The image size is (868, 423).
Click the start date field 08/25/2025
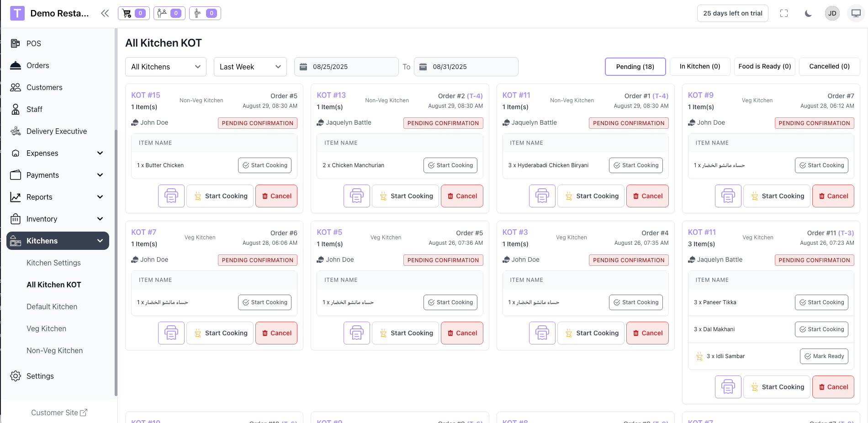(346, 67)
